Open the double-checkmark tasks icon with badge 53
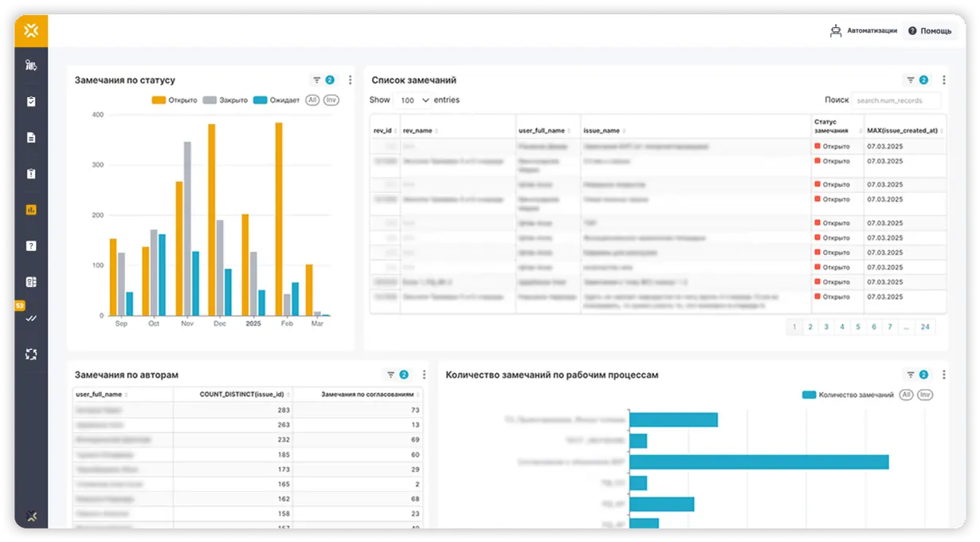 point(31,318)
